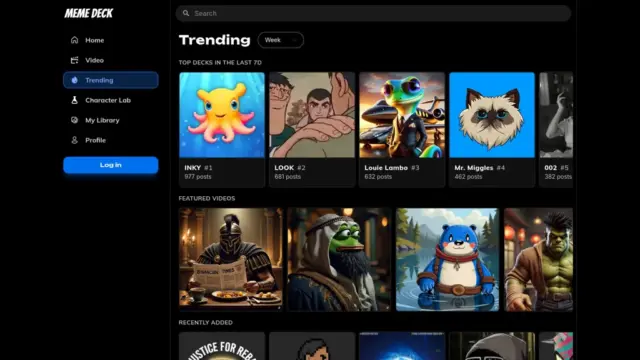The image size is (640, 360).
Task: Play the blue bear featured video
Action: tap(447, 260)
